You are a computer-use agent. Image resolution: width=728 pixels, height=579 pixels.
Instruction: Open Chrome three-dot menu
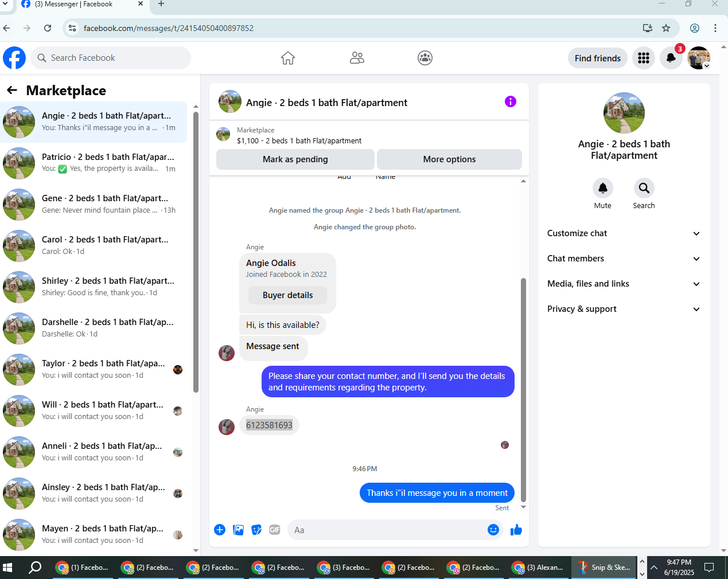pyautogui.click(x=715, y=28)
